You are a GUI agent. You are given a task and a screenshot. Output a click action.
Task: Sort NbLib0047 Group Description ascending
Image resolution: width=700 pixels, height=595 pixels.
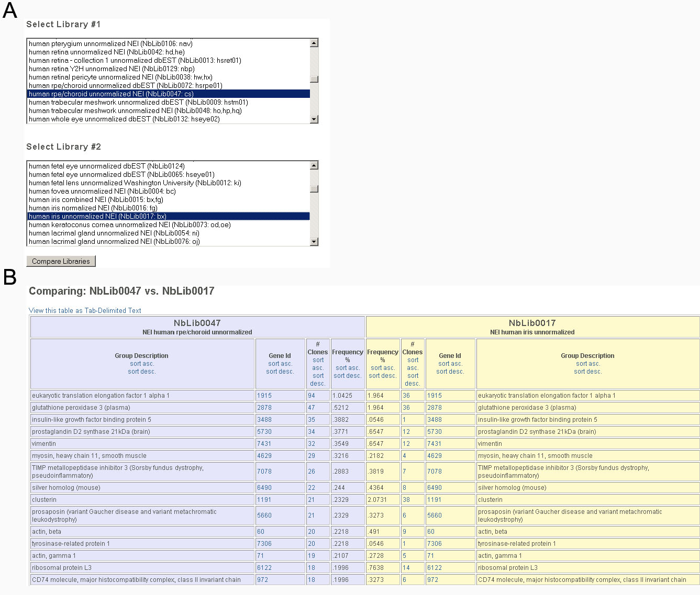[x=141, y=364]
